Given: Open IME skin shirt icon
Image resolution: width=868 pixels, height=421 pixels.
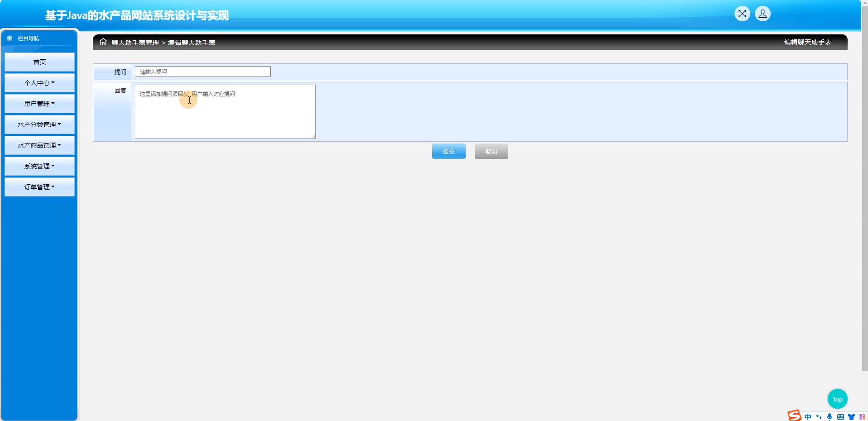Looking at the screenshot, I should [x=851, y=417].
